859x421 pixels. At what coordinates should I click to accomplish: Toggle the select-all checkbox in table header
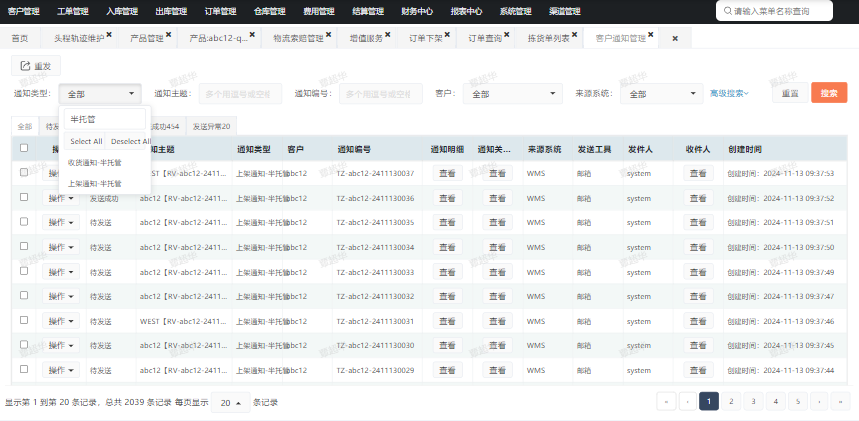pyautogui.click(x=24, y=147)
